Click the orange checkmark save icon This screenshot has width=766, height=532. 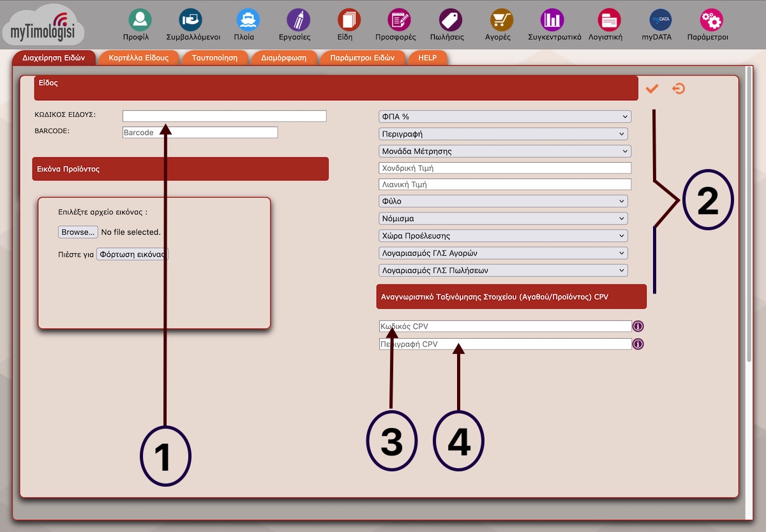pyautogui.click(x=652, y=89)
